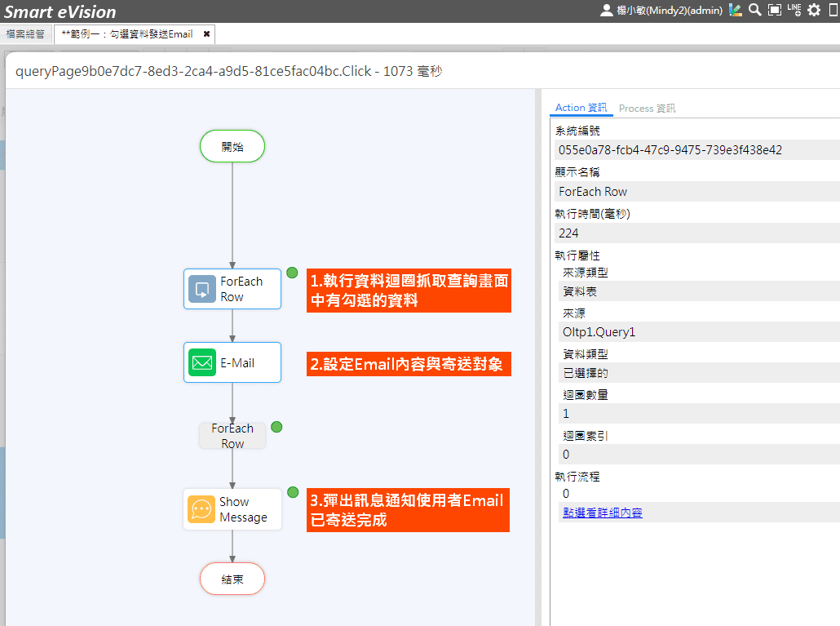Click the queryPage Click dialog title
The image size is (840, 626).
coord(228,71)
